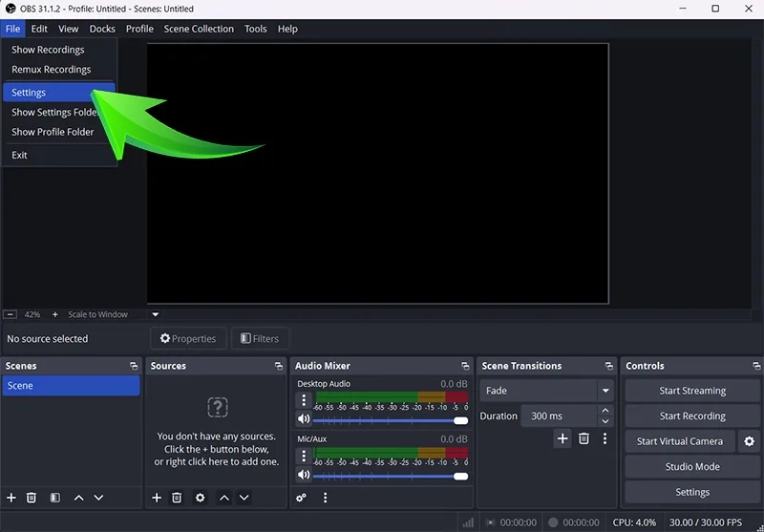764x532 pixels.
Task: Open scene filters icon in Scenes panel
Action: (x=54, y=498)
